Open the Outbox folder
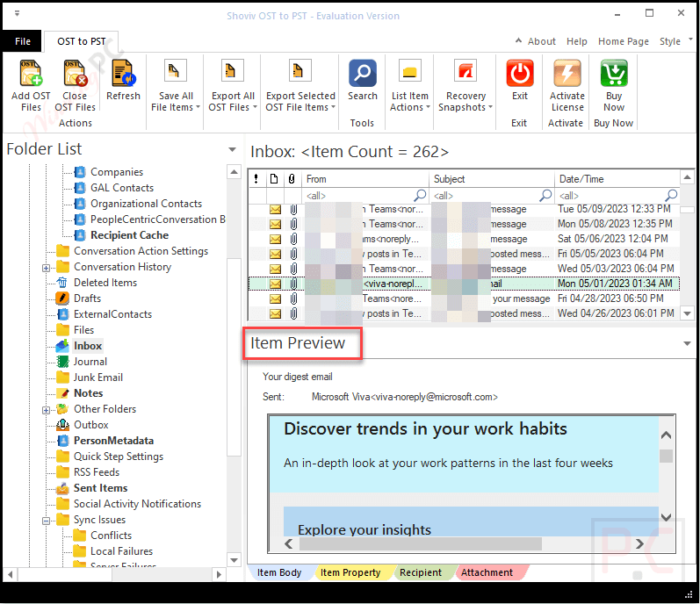The height and width of the screenshot is (604, 700). point(91,425)
